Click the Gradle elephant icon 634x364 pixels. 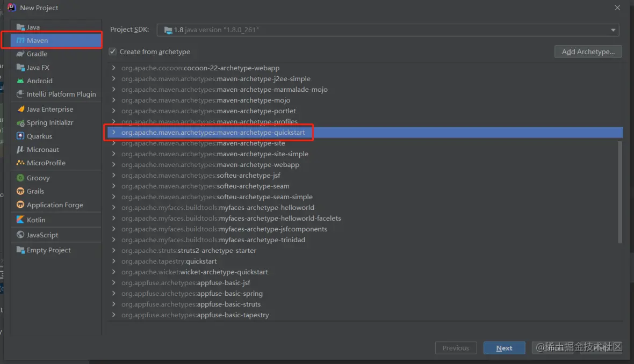[20, 54]
